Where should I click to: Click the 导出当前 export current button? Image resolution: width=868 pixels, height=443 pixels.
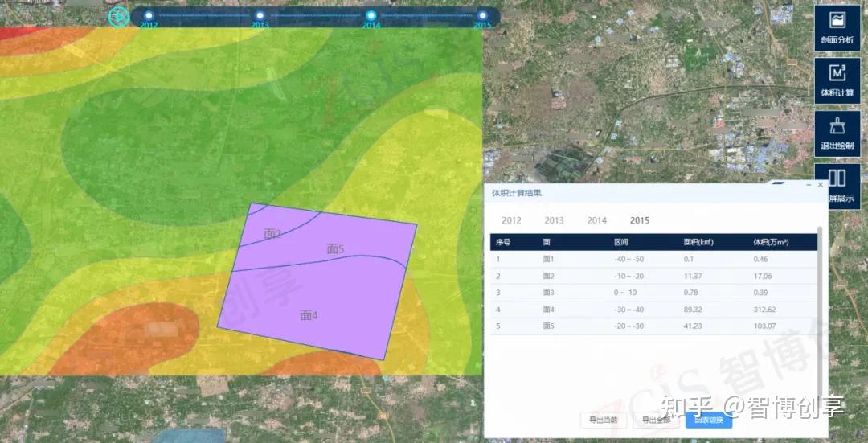(604, 420)
